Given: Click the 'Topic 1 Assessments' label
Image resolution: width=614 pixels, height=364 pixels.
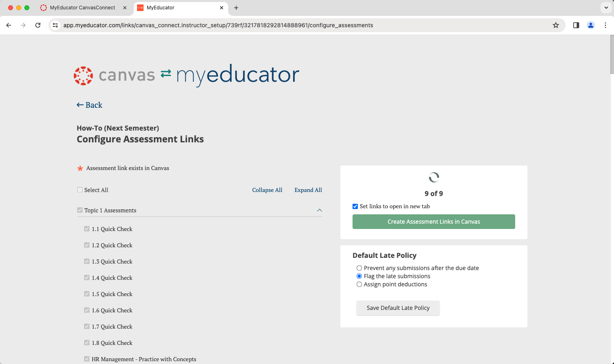Looking at the screenshot, I should pos(110,210).
